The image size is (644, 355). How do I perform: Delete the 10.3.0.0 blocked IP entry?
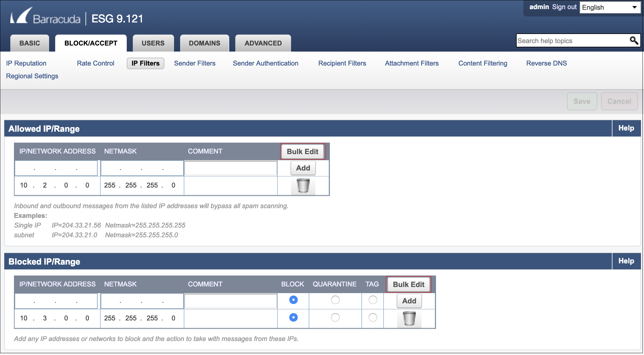point(409,319)
